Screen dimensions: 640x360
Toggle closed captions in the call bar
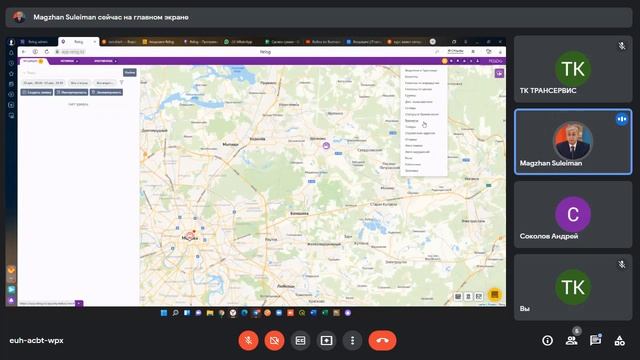[x=300, y=340]
